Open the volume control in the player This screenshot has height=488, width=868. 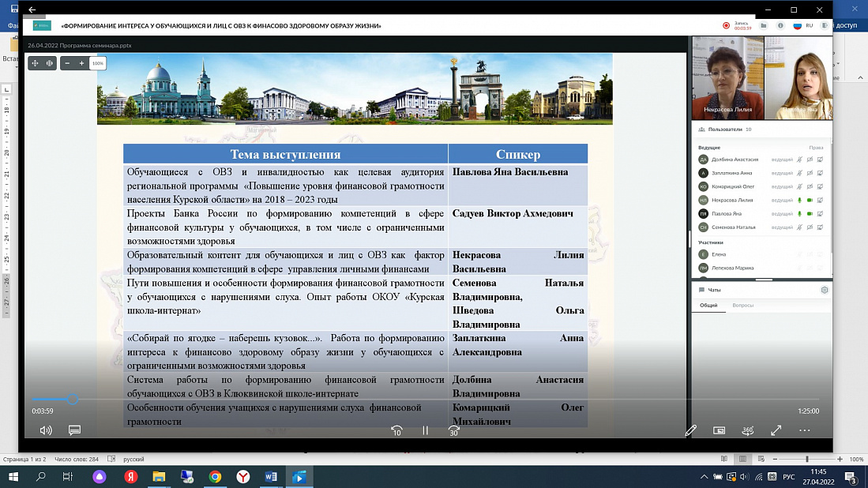click(x=46, y=430)
